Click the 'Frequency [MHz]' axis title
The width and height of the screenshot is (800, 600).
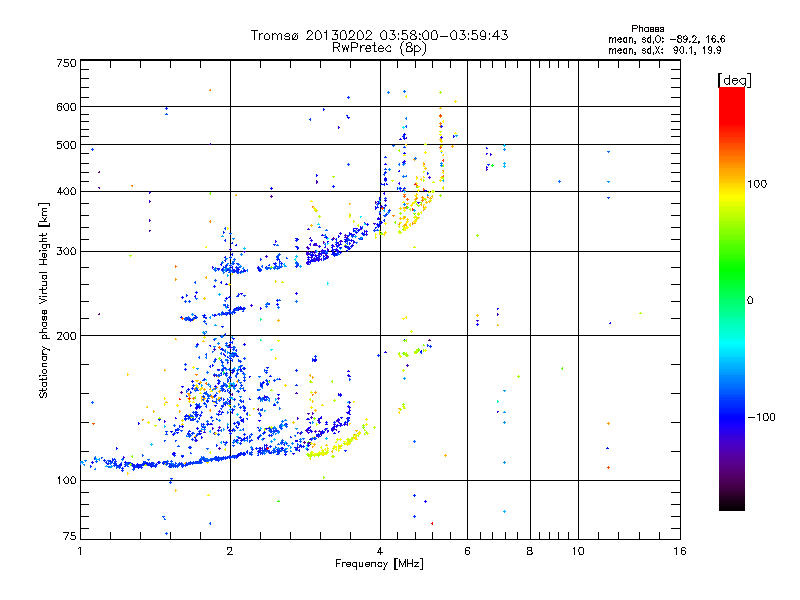(x=379, y=564)
